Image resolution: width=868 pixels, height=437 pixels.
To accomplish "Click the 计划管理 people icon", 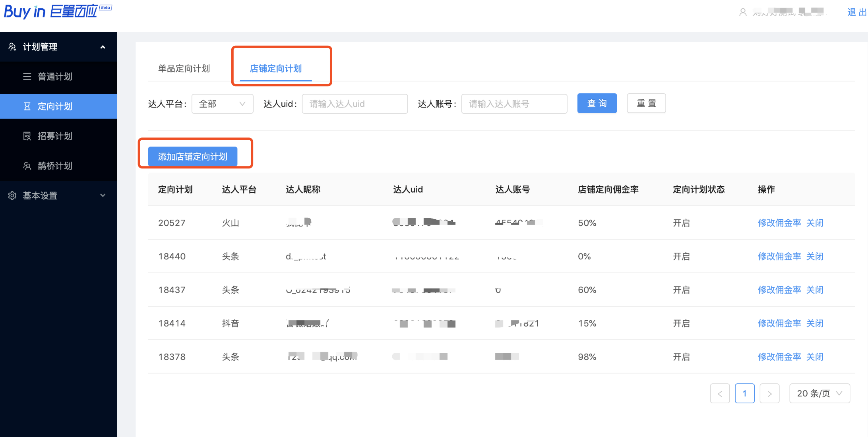I will pyautogui.click(x=12, y=47).
